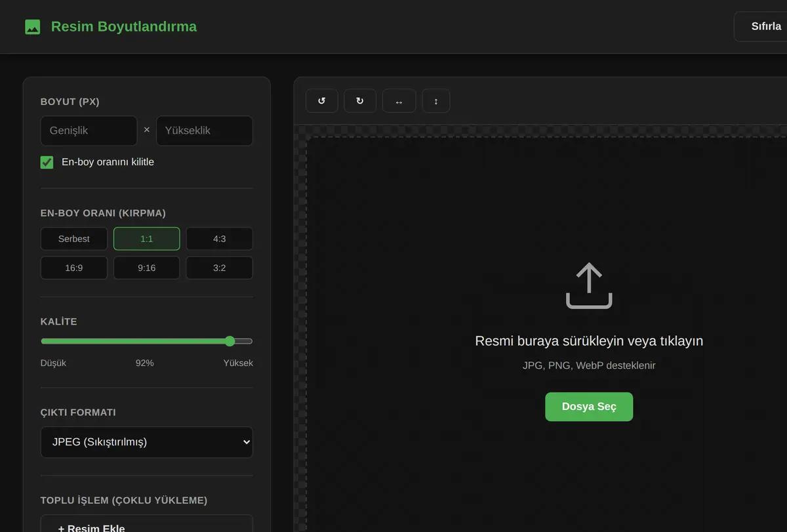The image size is (787, 532).
Task: Uncheck En-boy oranını kilitle checkbox
Action: click(x=47, y=162)
